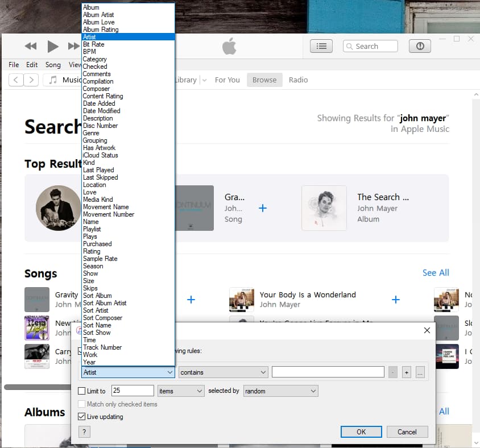Open John Mayer artist portrait thumbnail
This screenshot has height=448, width=480.
[x=59, y=208]
